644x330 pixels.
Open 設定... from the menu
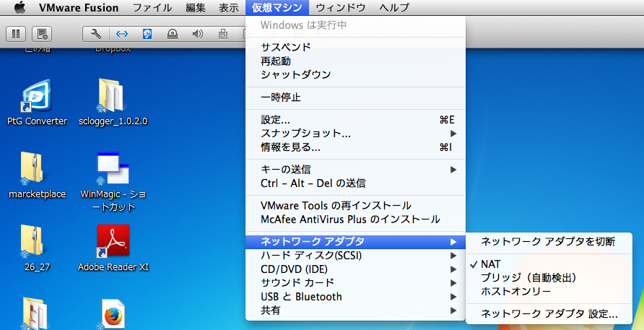coord(355,120)
